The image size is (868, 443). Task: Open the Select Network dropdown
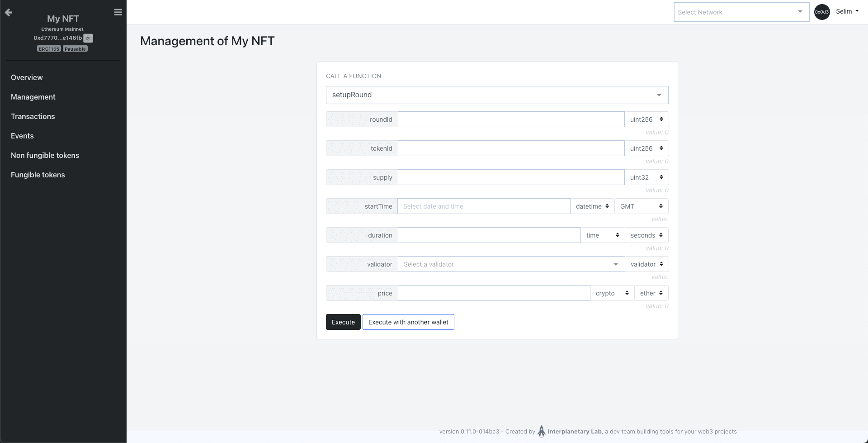[x=741, y=12]
